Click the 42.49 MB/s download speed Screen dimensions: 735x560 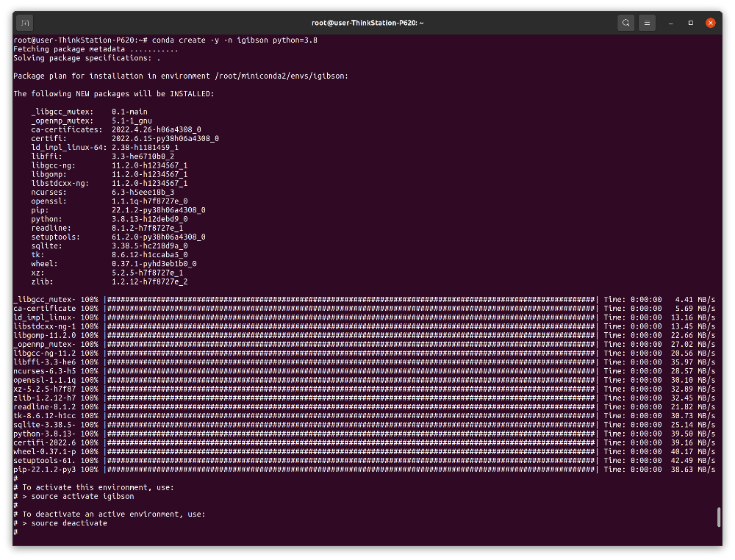(693, 460)
